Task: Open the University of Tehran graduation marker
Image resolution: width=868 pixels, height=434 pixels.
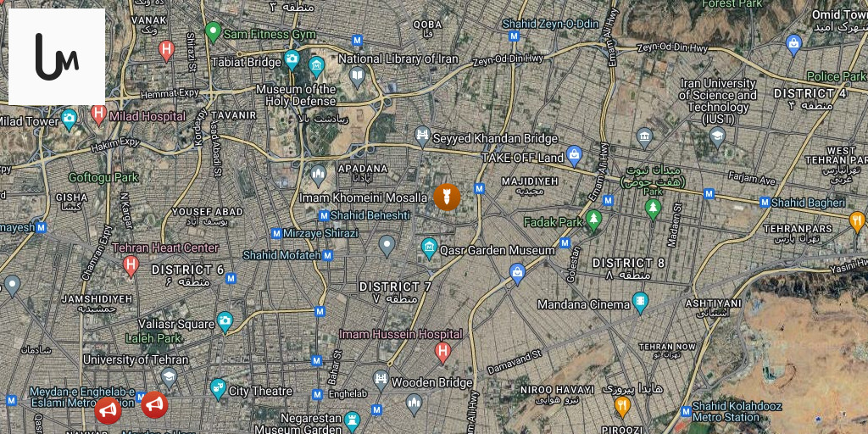Action: tap(169, 378)
